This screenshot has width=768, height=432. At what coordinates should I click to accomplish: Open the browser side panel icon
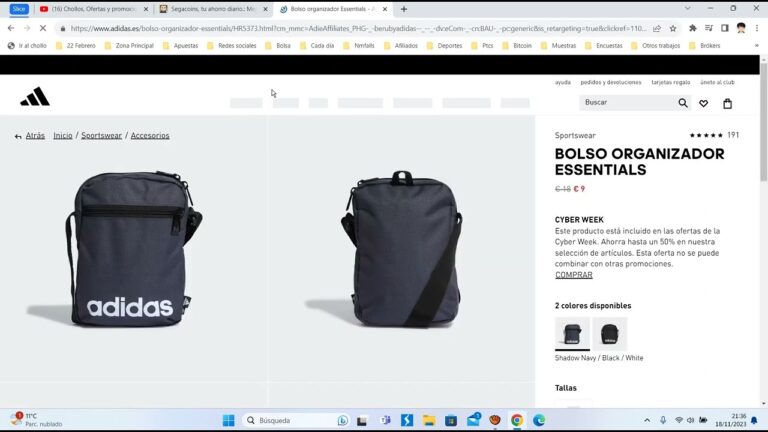[725, 28]
